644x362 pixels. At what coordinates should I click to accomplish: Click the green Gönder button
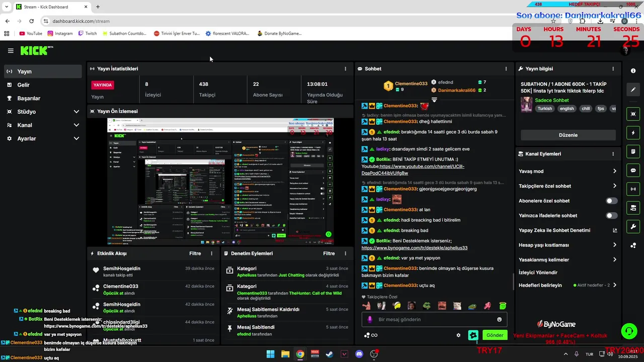[x=495, y=335]
